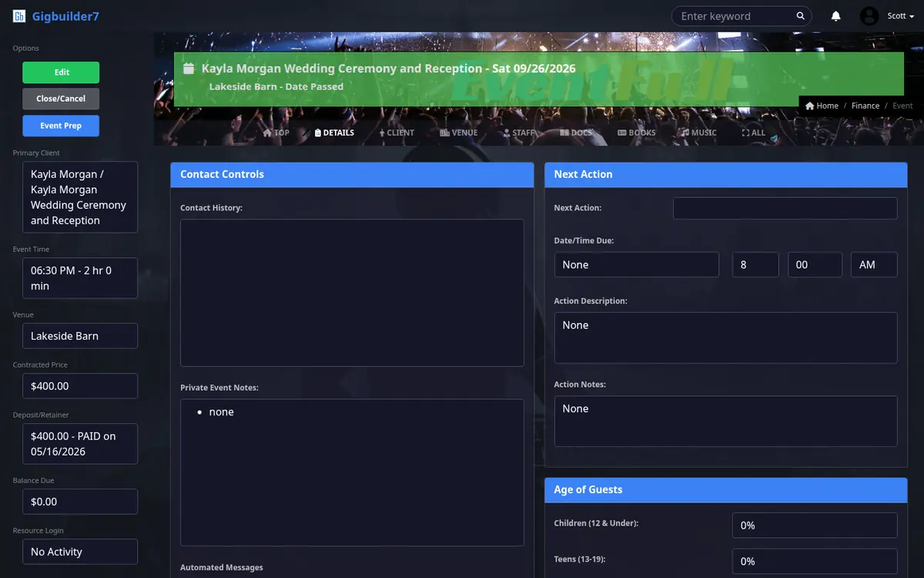Viewport: 924px width, 578px height.
Task: Click the Contact Controls panel header
Action: coord(352,174)
